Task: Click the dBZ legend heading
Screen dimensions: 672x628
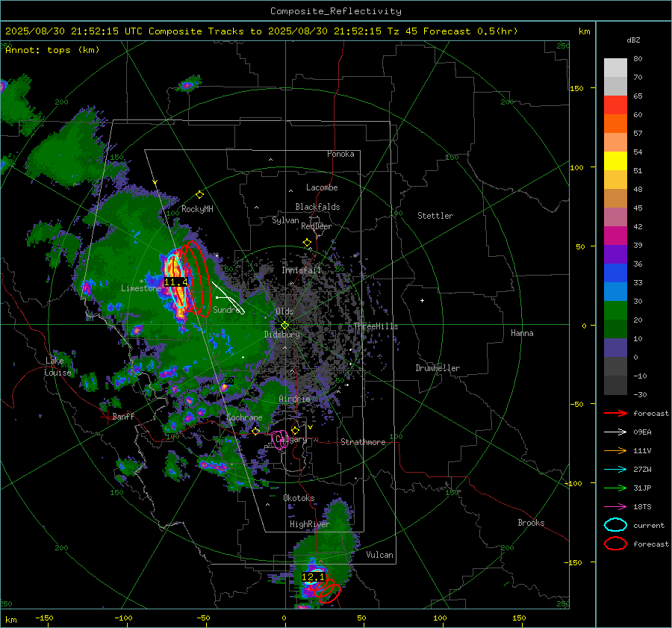Action: coord(633,40)
